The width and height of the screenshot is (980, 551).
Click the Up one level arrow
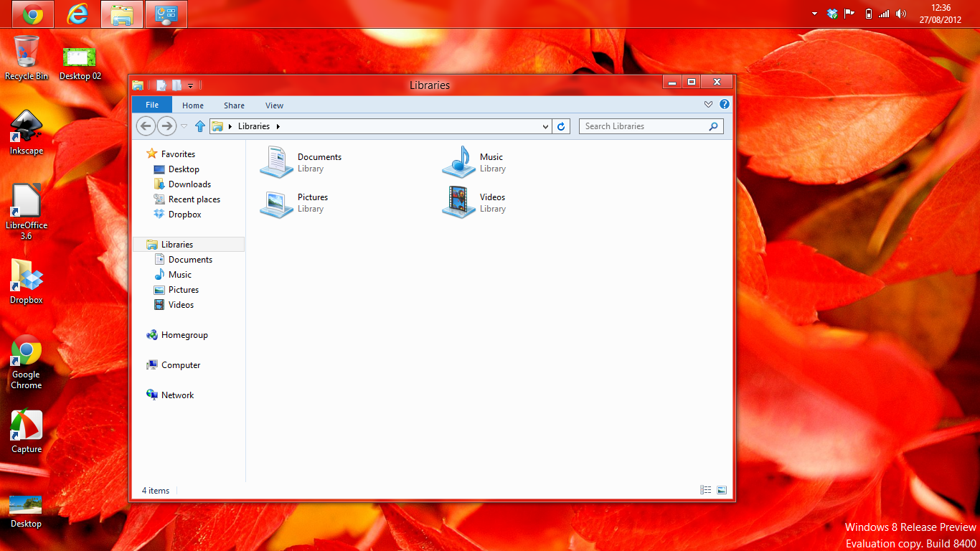tap(200, 126)
